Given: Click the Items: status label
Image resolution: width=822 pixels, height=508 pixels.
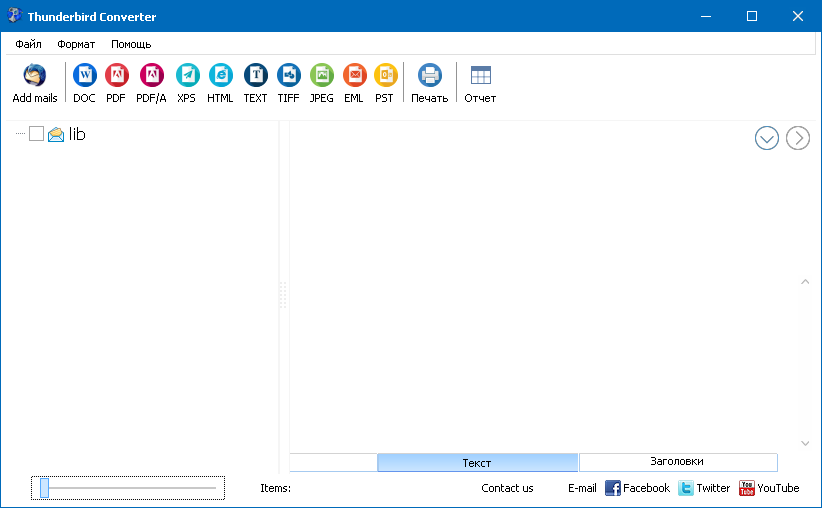Looking at the screenshot, I should (275, 488).
